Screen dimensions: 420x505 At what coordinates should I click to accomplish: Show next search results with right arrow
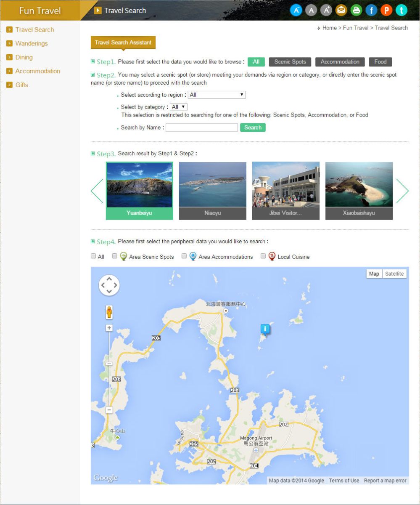[402, 191]
